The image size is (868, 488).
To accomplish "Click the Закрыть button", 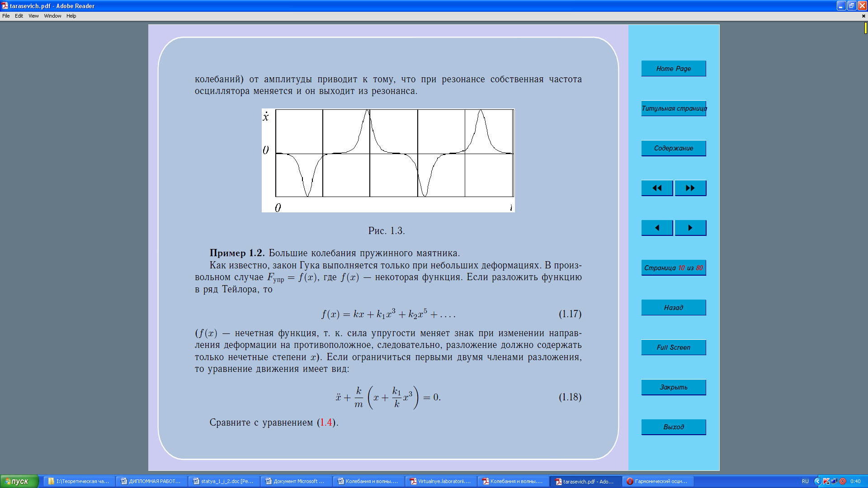I will [673, 387].
